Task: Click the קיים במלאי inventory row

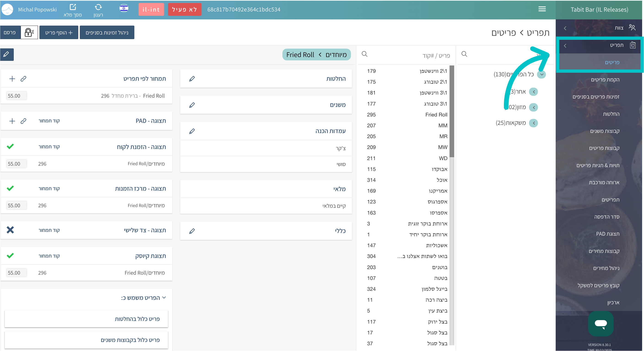Action: click(x=266, y=206)
